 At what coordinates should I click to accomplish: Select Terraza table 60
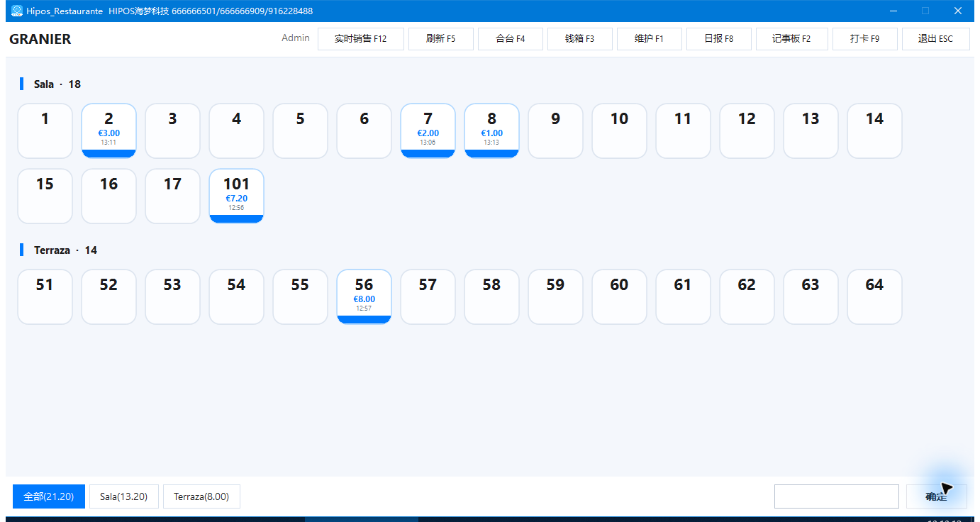pos(620,296)
